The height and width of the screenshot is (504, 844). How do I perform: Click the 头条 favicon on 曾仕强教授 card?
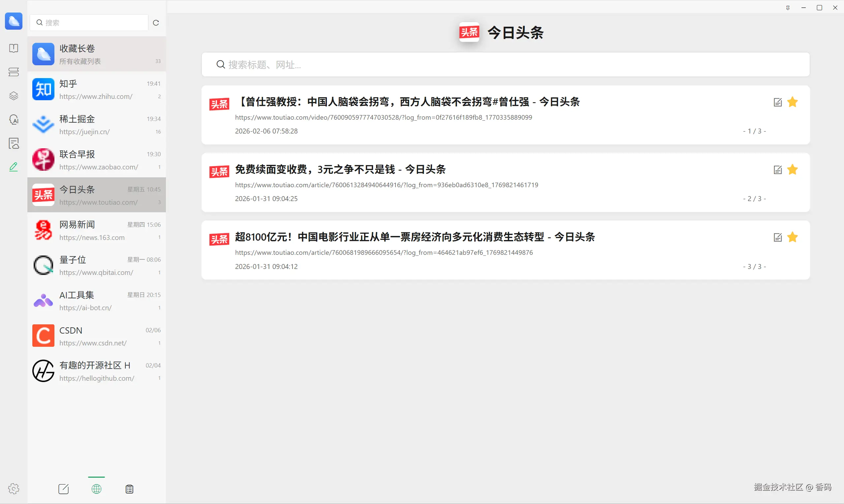point(219,104)
